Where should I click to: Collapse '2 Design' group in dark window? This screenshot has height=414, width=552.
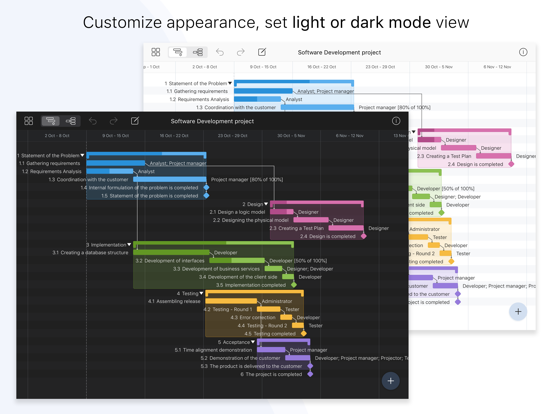point(266,204)
